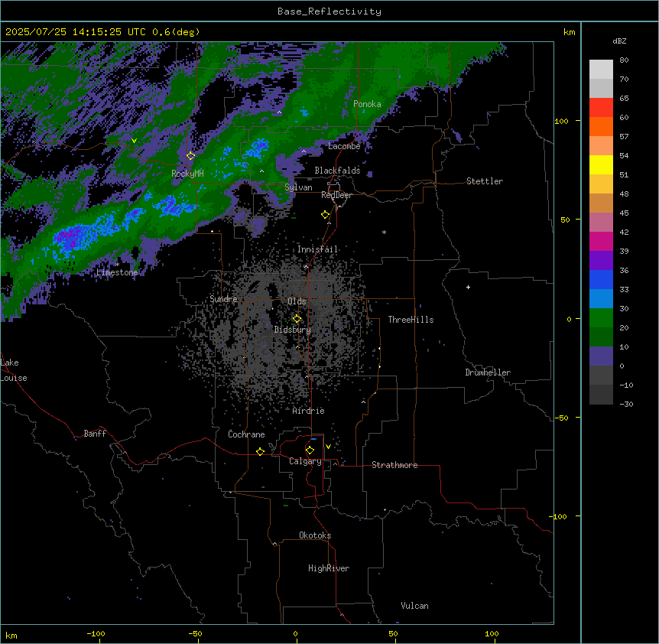Click the Limestone label
Viewport: 659px width, 644px height.
click(117, 272)
